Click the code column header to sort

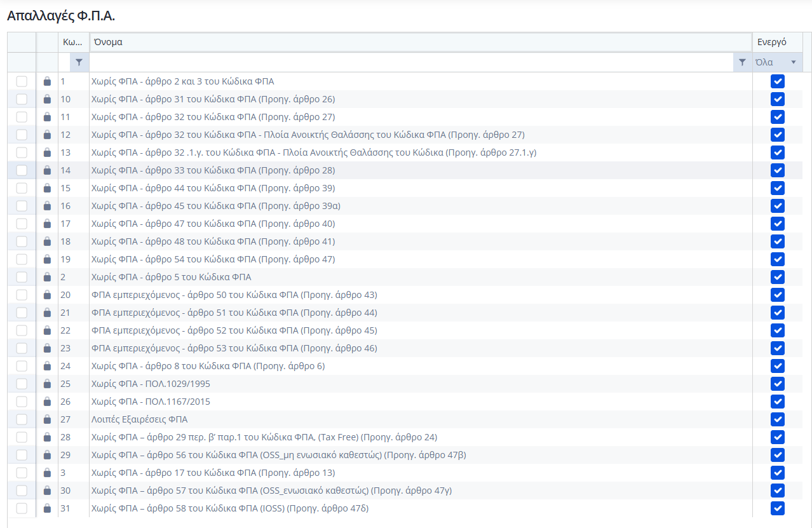click(x=72, y=42)
